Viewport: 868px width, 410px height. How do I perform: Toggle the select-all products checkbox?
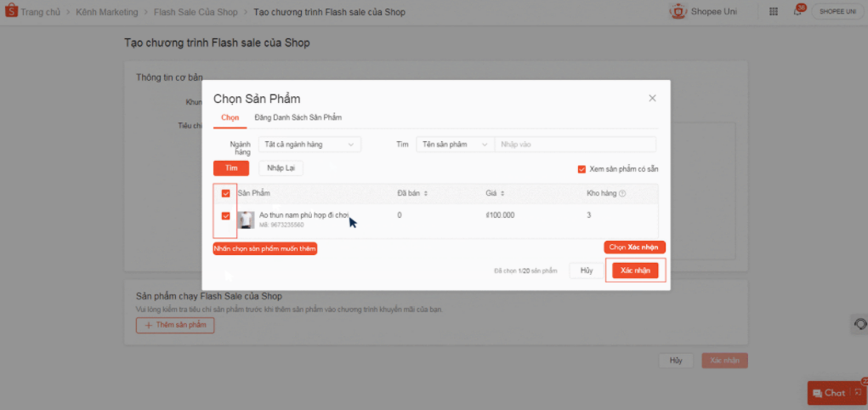[x=225, y=193]
